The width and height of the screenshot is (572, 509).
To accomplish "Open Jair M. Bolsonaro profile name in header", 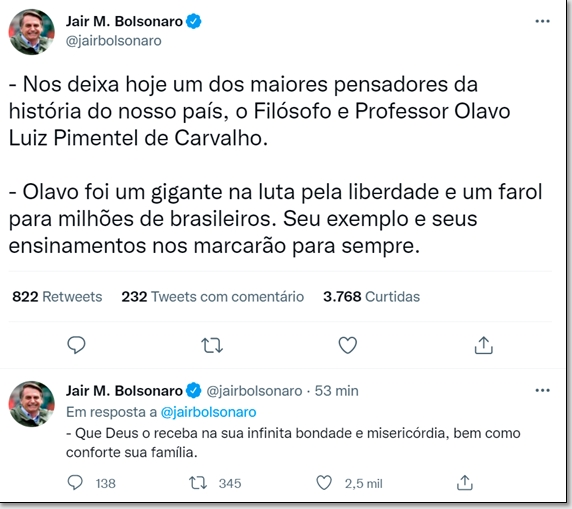I will coord(124,22).
